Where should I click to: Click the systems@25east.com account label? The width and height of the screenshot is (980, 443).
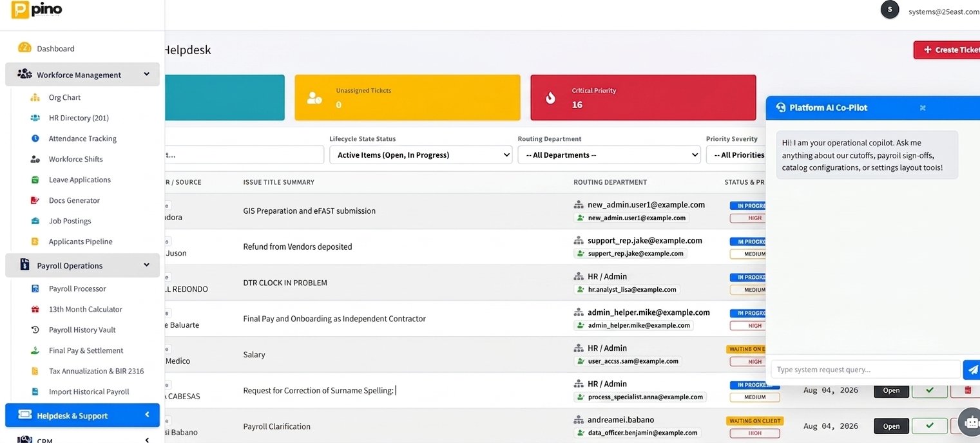pos(944,11)
